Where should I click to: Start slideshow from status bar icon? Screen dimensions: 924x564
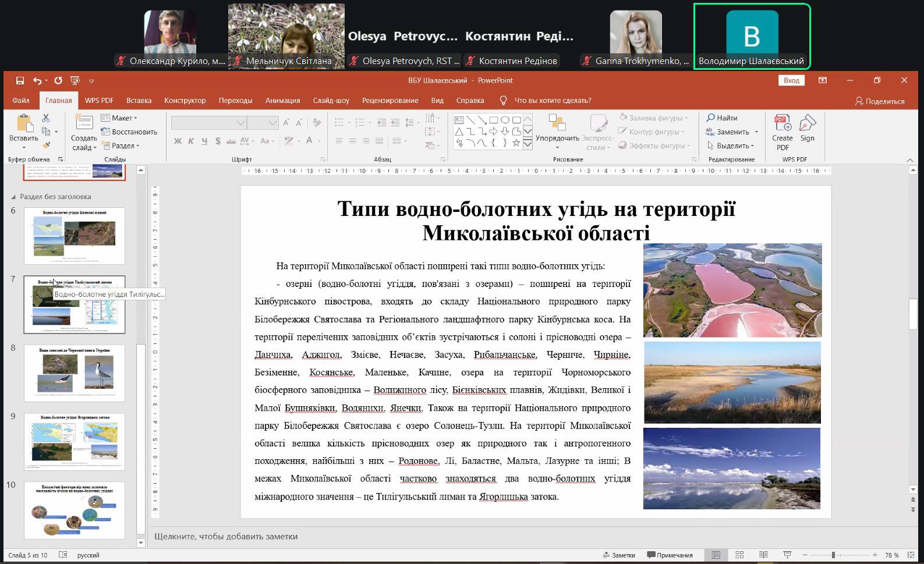[787, 555]
